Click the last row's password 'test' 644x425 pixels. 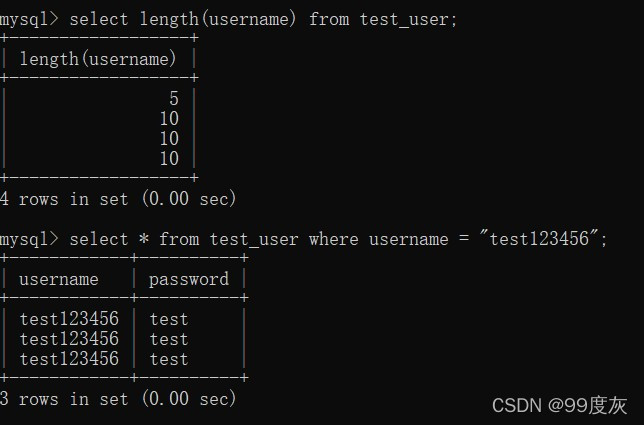tap(169, 359)
